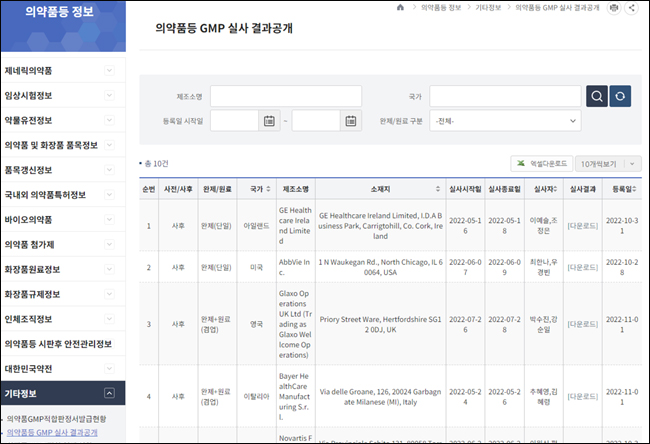This screenshot has height=444, width=650.
Task: Click 의약품등 정보 breadcrumb link
Action: [x=441, y=7]
